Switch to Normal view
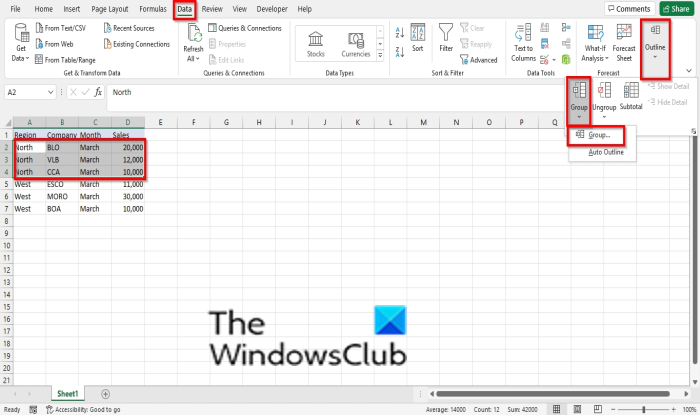 [556, 409]
